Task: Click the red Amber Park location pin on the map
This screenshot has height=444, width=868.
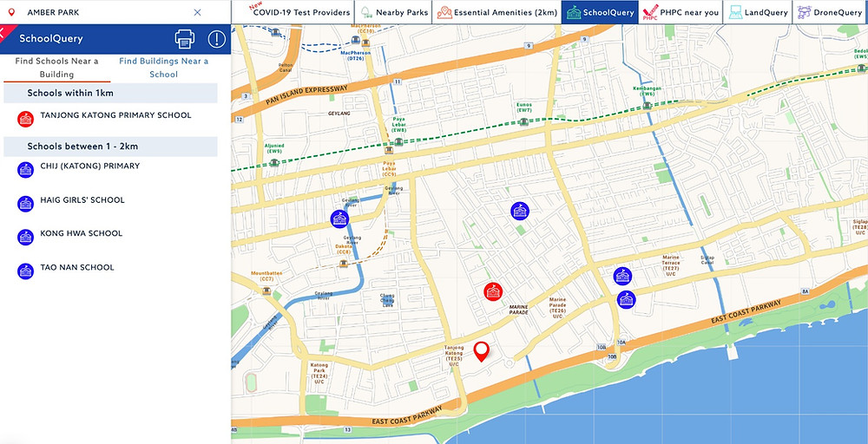Action: pyautogui.click(x=482, y=352)
